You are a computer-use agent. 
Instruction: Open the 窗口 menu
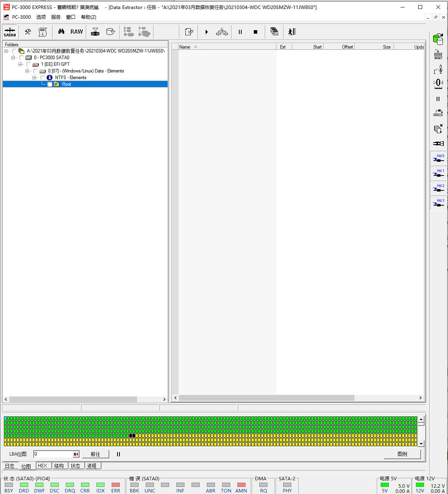[x=71, y=17]
